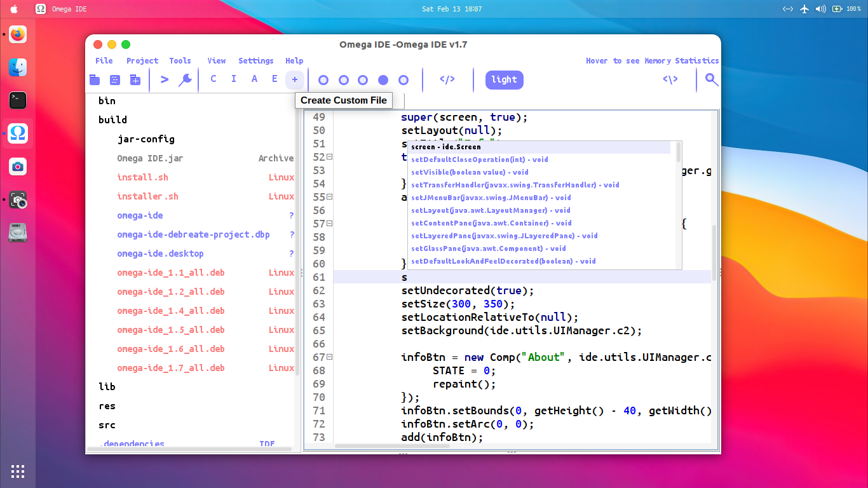Click the 'I' create interface icon
Screen dimensions: 868x488
(234, 79)
